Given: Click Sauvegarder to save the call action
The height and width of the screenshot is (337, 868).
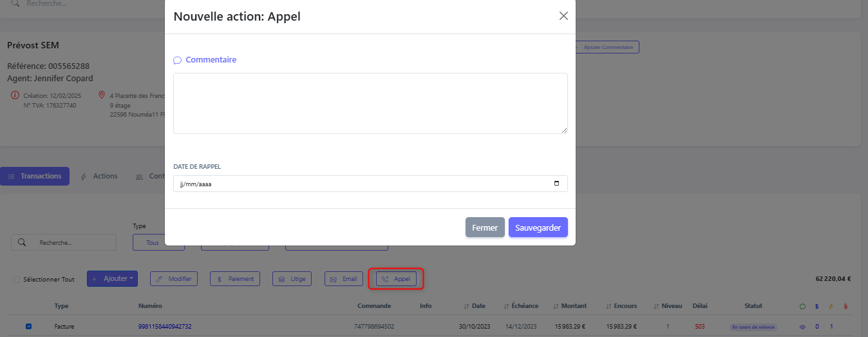Looking at the screenshot, I should tap(538, 227).
